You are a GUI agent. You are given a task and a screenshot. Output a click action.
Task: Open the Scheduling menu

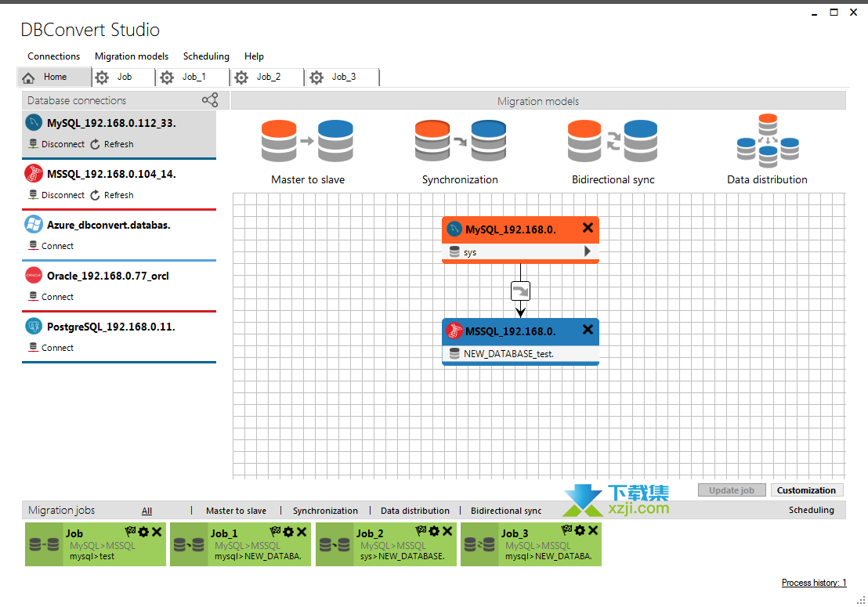pos(206,56)
